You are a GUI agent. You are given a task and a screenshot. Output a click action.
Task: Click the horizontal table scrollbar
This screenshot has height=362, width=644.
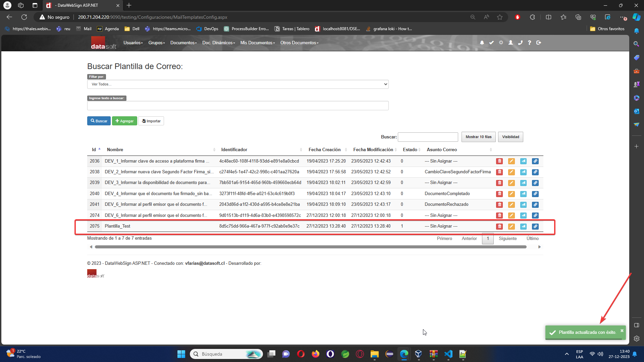(311, 247)
